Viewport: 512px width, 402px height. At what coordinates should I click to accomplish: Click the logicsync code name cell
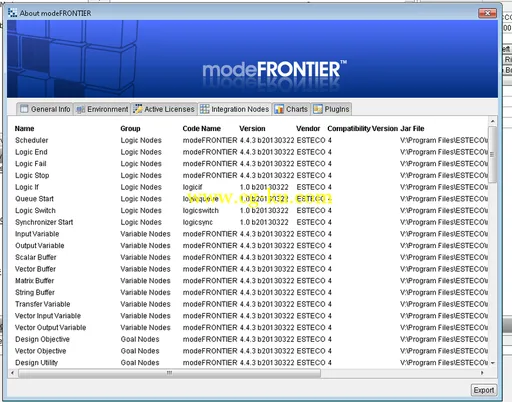[197, 222]
